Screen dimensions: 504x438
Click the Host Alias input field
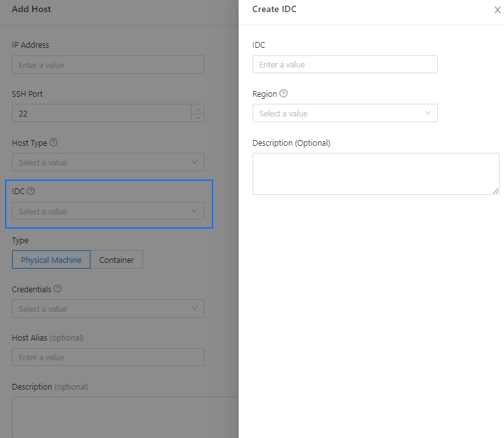point(108,357)
